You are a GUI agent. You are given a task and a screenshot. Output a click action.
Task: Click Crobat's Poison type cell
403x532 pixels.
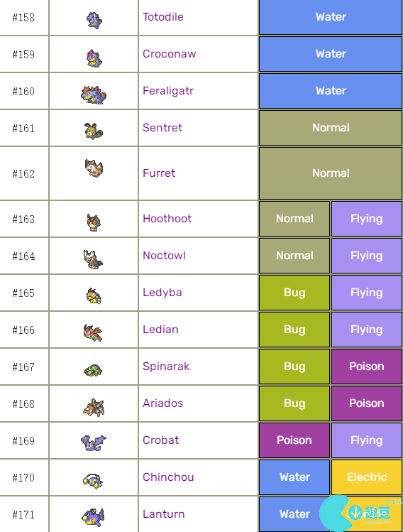(x=294, y=440)
